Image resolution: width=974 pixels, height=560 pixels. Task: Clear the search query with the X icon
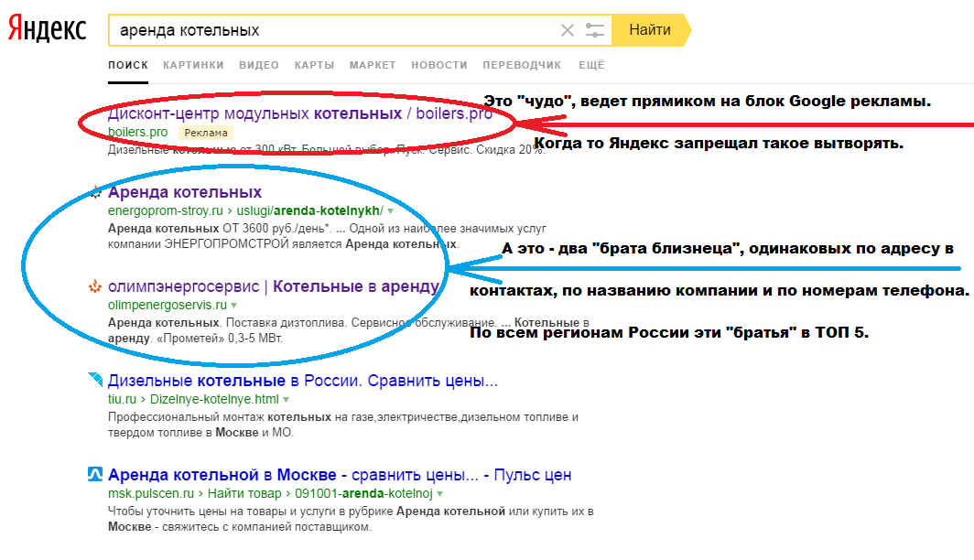point(568,30)
